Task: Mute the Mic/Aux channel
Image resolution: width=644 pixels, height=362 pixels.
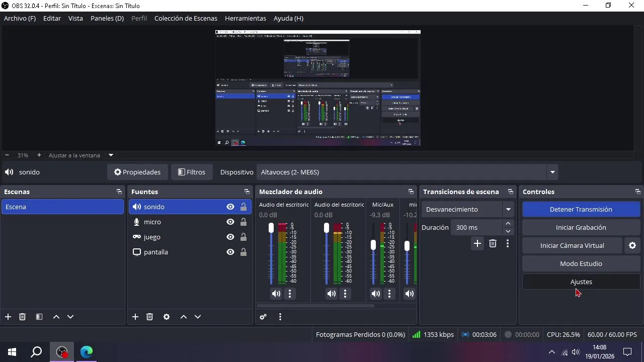Action: [376, 294]
